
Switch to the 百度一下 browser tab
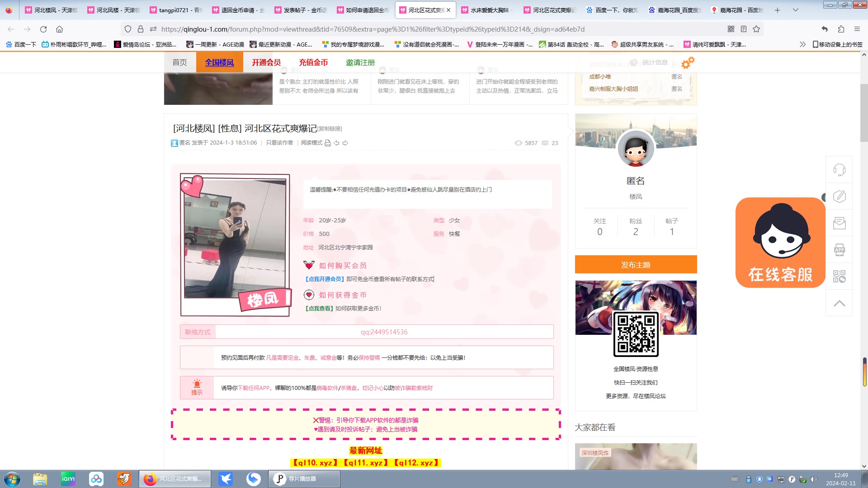click(x=613, y=10)
